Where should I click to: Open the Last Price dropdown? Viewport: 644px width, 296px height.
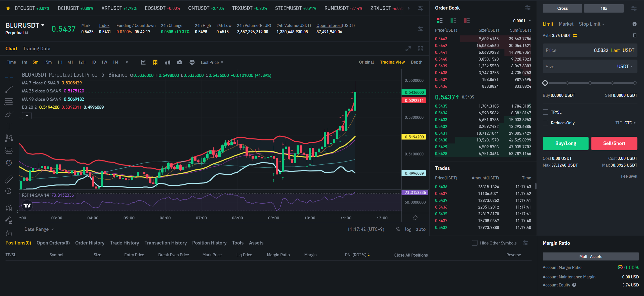[212, 62]
